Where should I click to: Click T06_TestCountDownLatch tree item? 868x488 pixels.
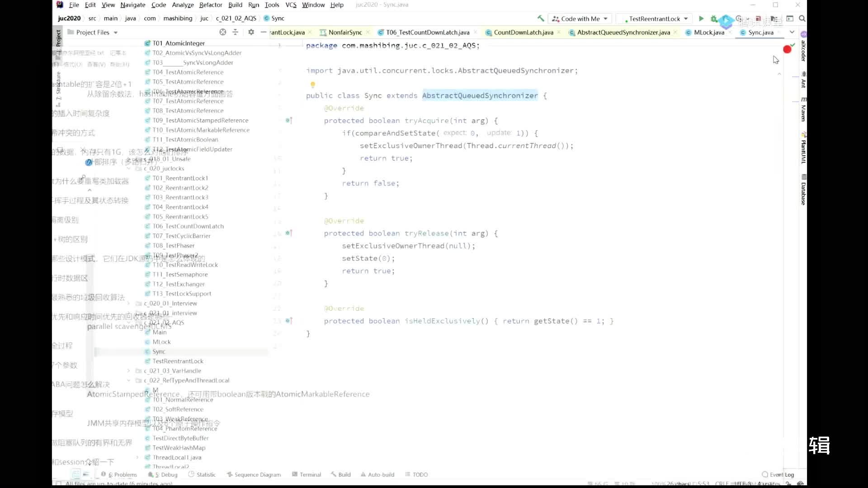pos(188,226)
